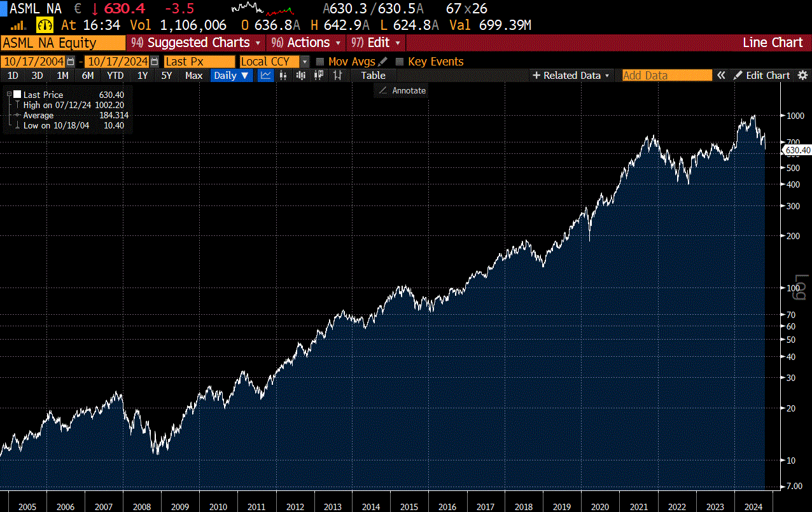Open the start date calendar picker icon
812x512 pixels.
71,62
